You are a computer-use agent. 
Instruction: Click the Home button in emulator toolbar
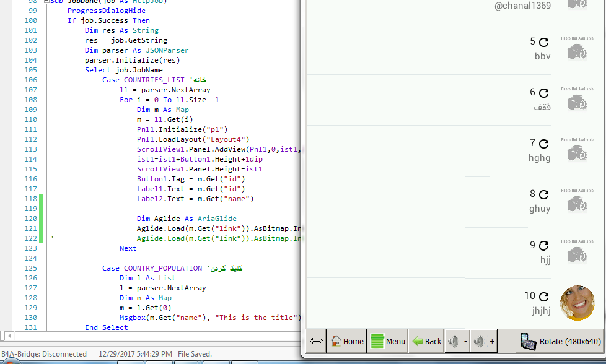click(346, 341)
